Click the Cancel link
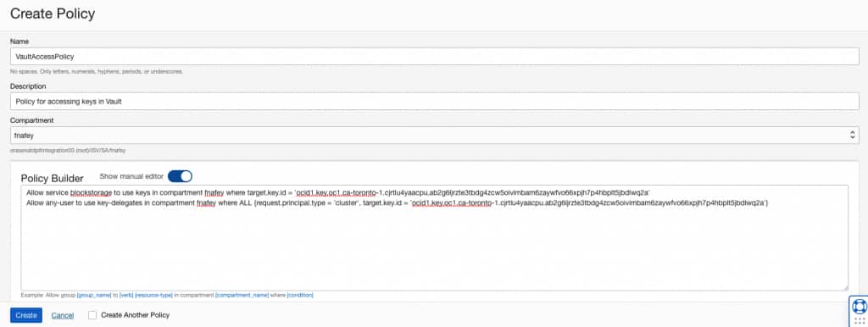868x327 pixels. pyautogui.click(x=63, y=315)
